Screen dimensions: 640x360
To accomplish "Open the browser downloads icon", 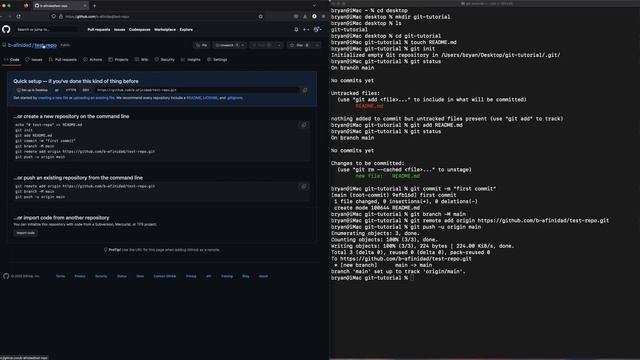I will pyautogui.click(x=305, y=16).
